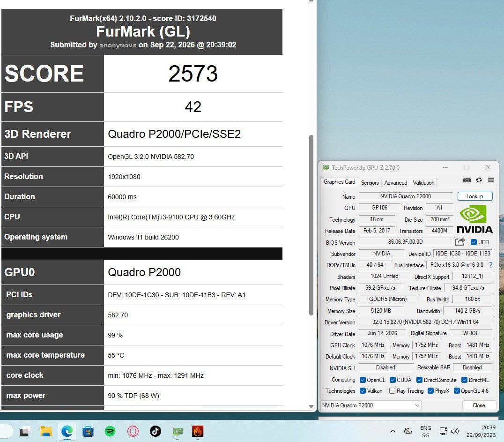Click the volume speaker tray icon

click(455, 431)
